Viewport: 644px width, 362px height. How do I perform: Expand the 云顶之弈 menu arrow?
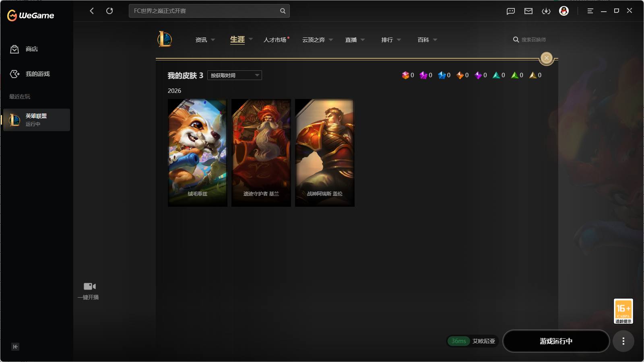331,40
